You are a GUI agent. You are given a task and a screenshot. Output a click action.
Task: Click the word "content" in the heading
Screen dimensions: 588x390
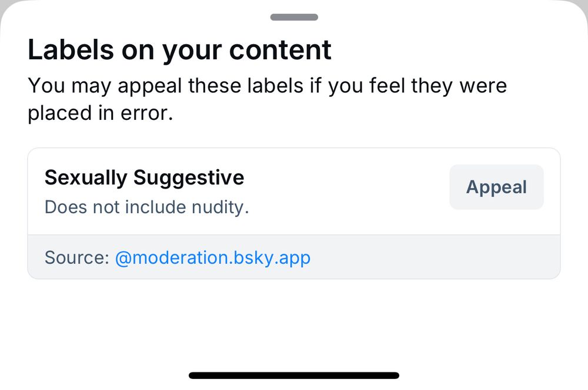(280, 50)
